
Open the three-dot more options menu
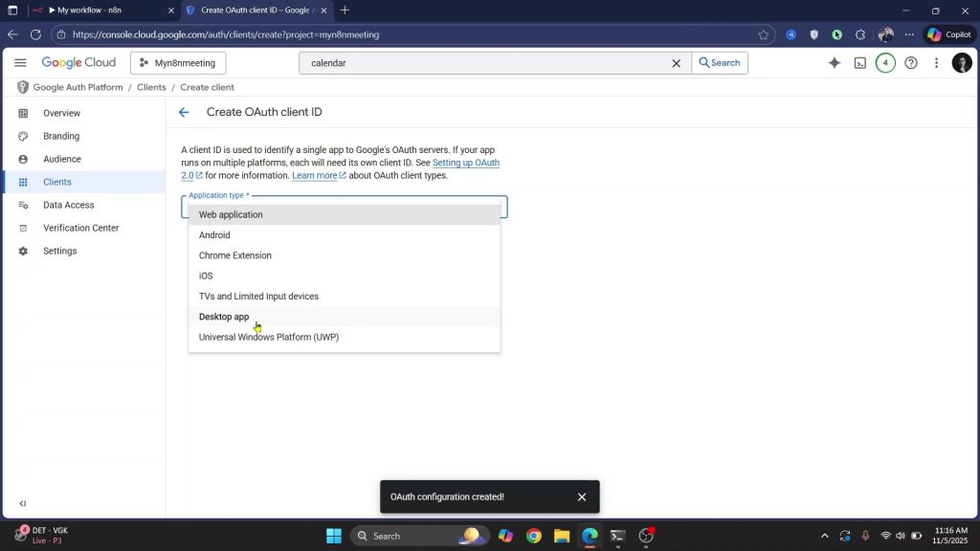pos(936,63)
